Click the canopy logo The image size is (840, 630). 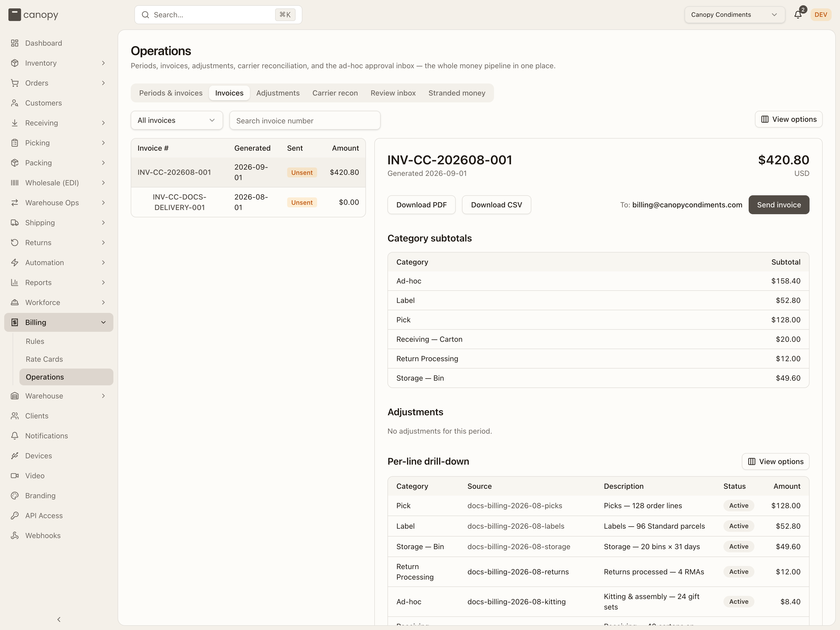[33, 15]
